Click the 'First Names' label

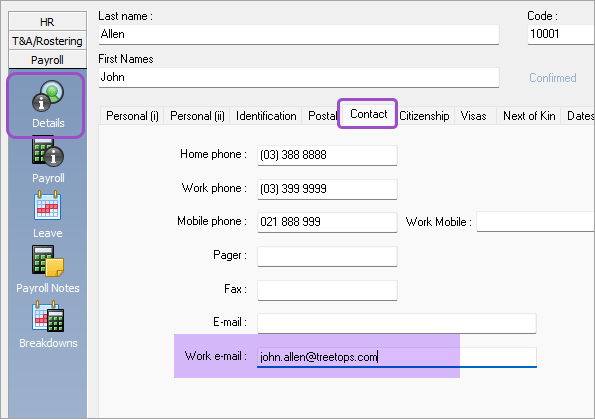click(x=126, y=59)
